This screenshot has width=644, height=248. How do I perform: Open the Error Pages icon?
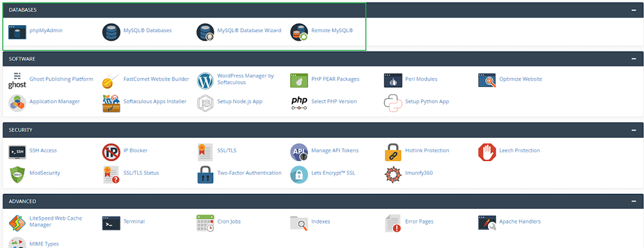(393, 223)
